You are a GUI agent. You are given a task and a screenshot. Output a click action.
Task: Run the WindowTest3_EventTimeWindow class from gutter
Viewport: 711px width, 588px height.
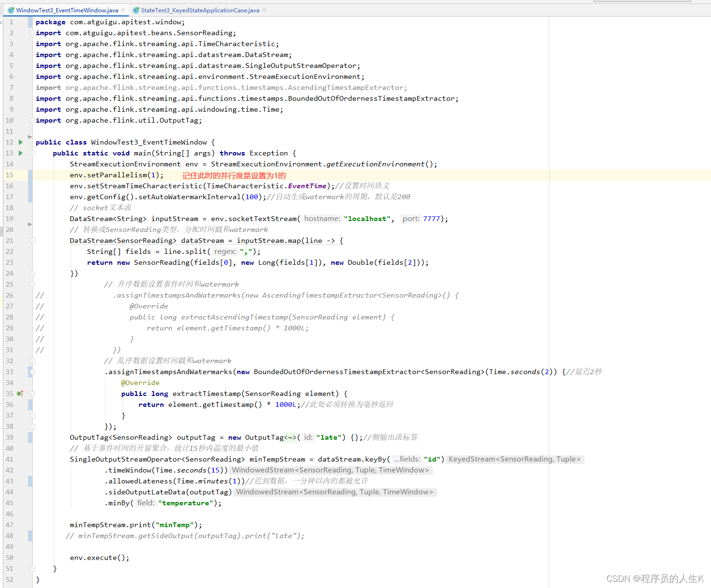[x=20, y=142]
